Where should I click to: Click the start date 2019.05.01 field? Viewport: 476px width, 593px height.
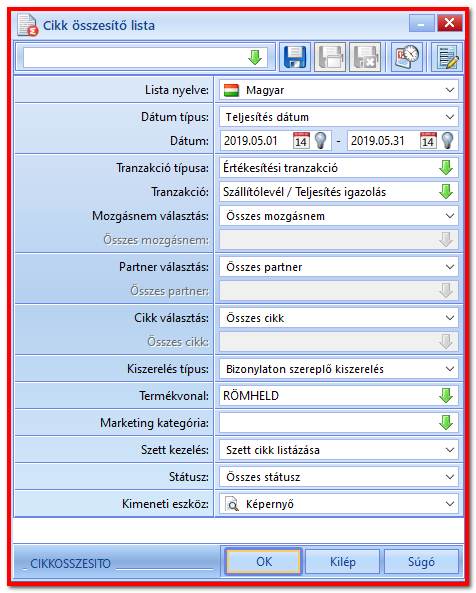[256, 141]
